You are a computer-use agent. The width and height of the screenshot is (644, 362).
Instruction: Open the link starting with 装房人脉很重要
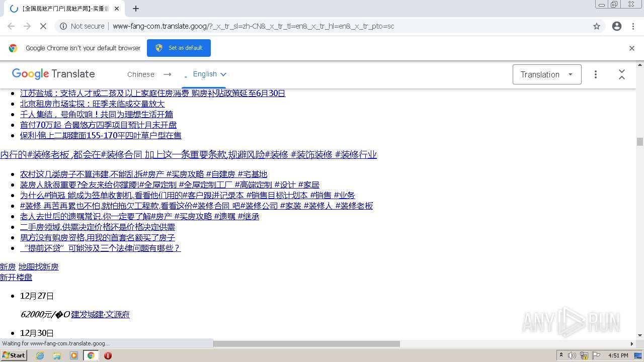170,185
